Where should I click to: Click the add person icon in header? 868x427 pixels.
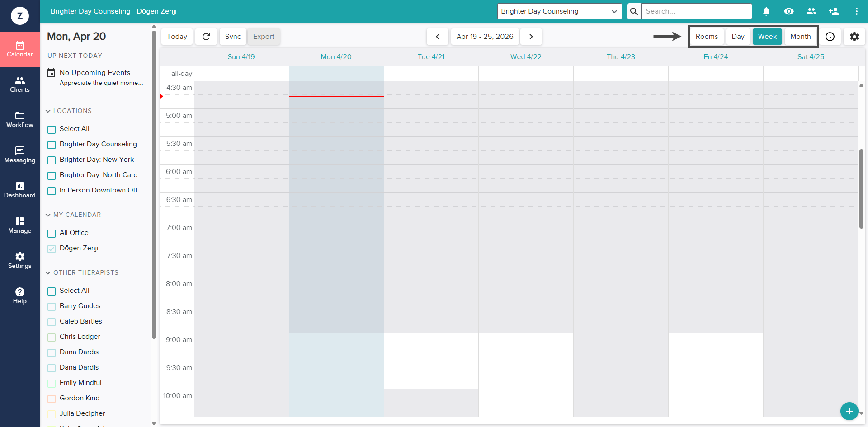[x=834, y=11]
